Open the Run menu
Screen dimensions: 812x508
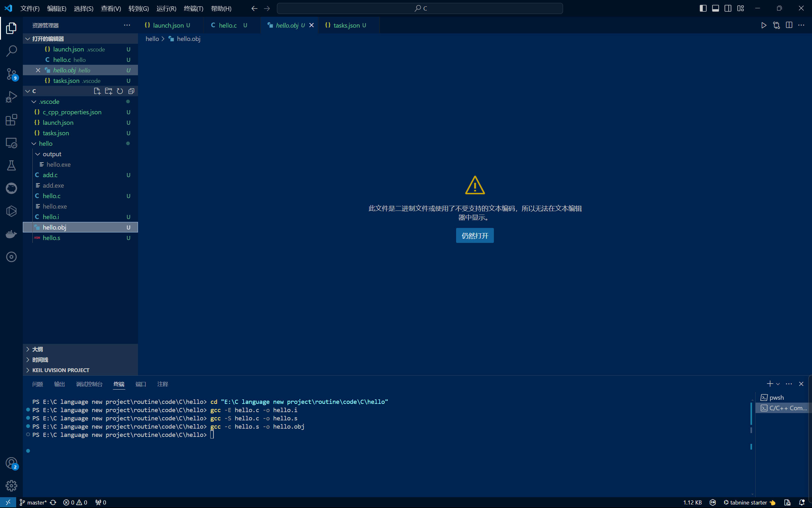tap(167, 8)
